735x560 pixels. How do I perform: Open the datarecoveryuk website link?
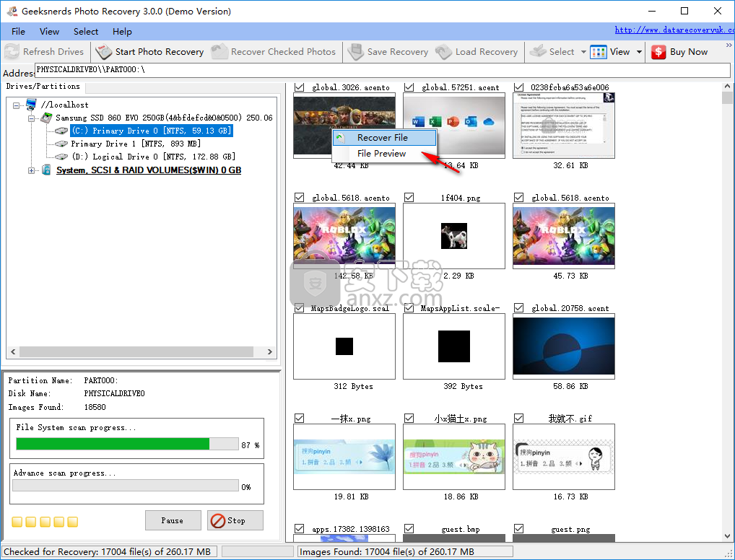[x=674, y=30]
